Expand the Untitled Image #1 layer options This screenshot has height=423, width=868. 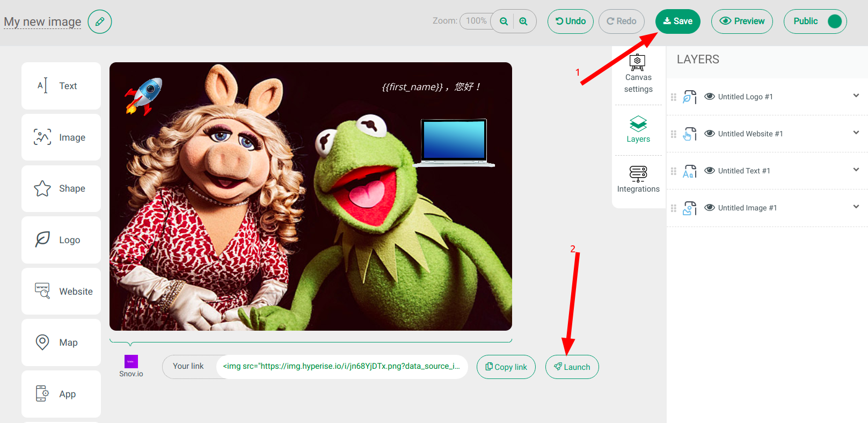pos(856,207)
